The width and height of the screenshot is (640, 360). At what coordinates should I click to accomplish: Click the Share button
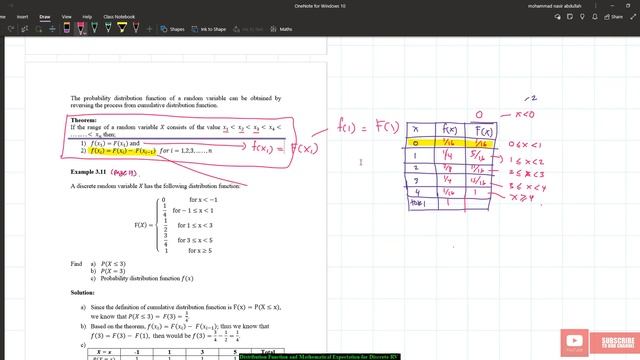(613, 17)
